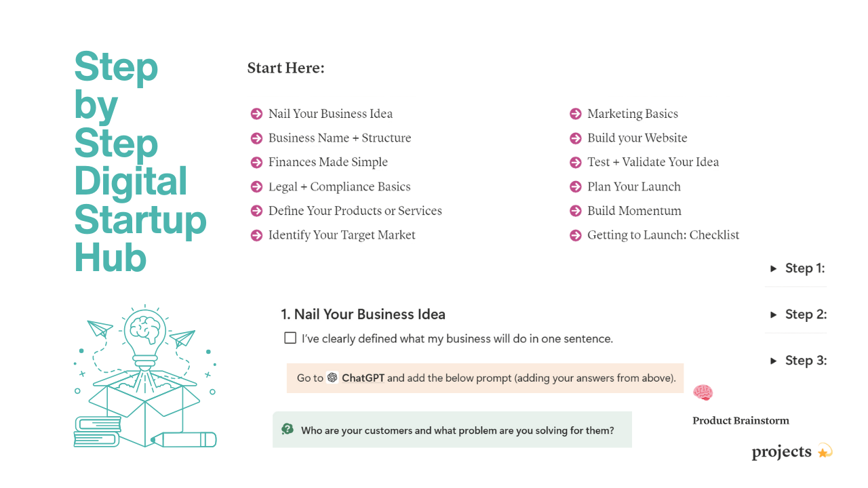Click the arrow icon next to Plan Your Launch
This screenshot has width=868, height=488.
click(576, 187)
